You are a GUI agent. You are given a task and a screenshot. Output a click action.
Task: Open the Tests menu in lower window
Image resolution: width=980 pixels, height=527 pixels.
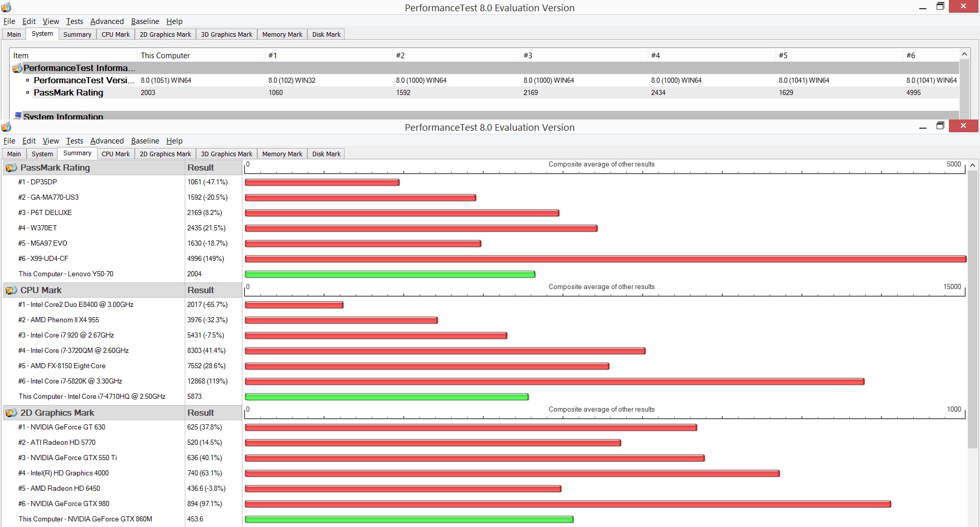click(75, 141)
